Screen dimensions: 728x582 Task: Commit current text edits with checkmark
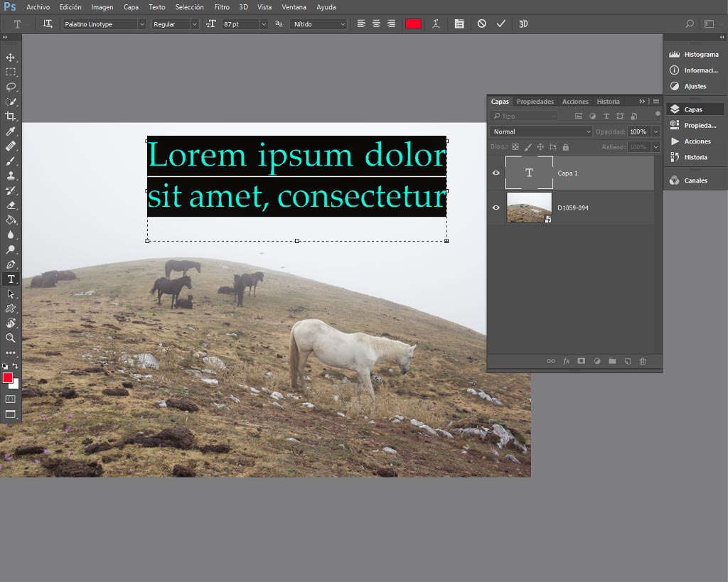pyautogui.click(x=501, y=23)
